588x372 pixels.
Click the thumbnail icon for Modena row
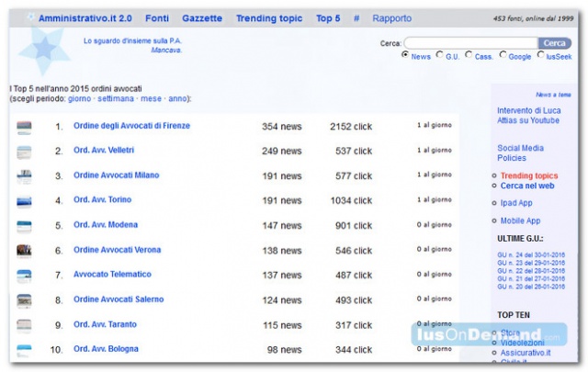click(25, 227)
